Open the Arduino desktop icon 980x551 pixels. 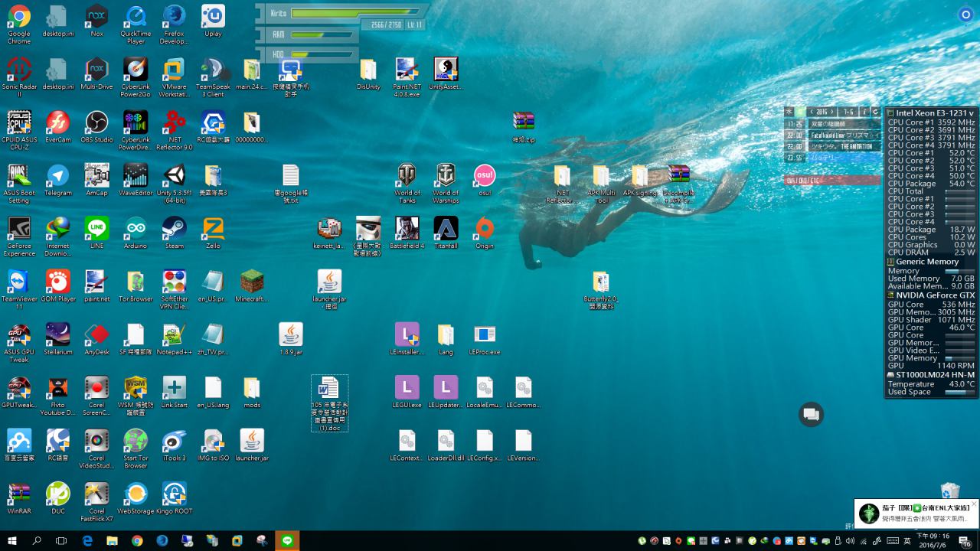pyautogui.click(x=136, y=229)
